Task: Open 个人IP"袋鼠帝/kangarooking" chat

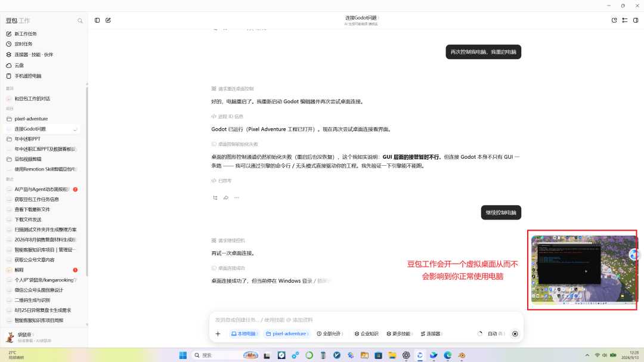Action: [43, 280]
